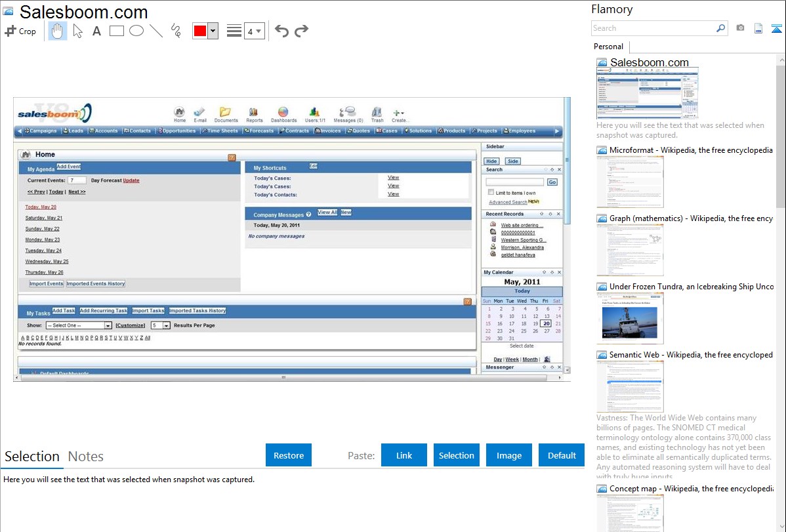
Task: Open the color picker dropdown arrow
Action: tap(213, 31)
